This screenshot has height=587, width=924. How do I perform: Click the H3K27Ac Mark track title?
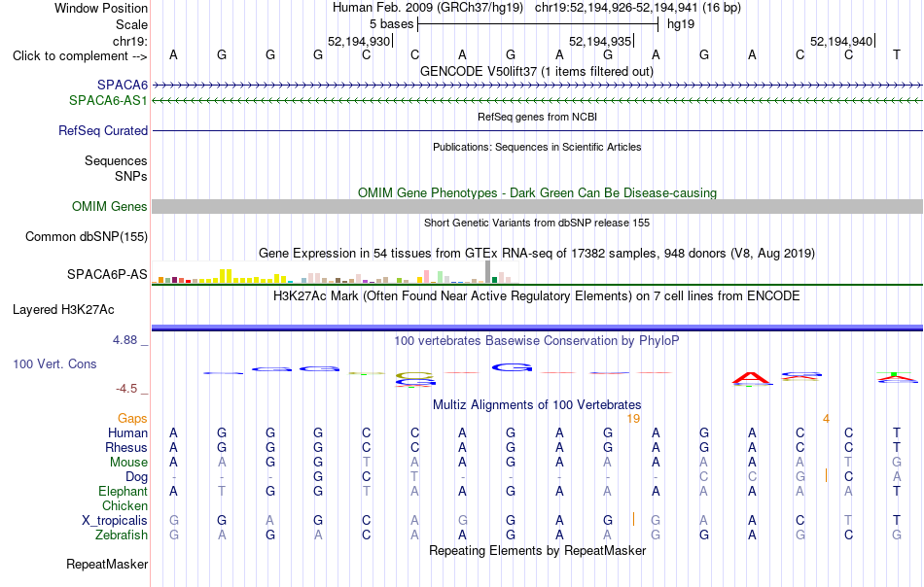537,295
